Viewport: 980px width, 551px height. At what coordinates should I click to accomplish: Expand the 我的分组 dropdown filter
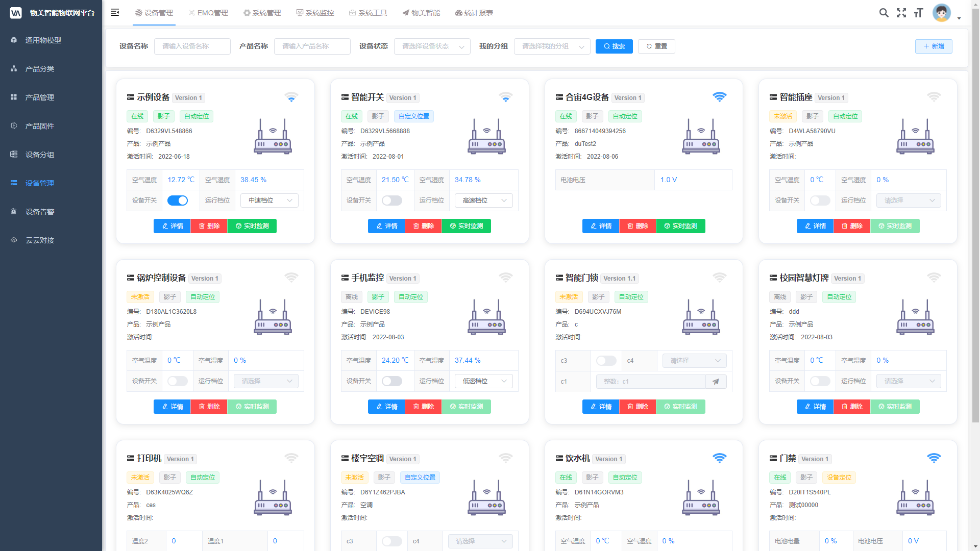(x=552, y=46)
